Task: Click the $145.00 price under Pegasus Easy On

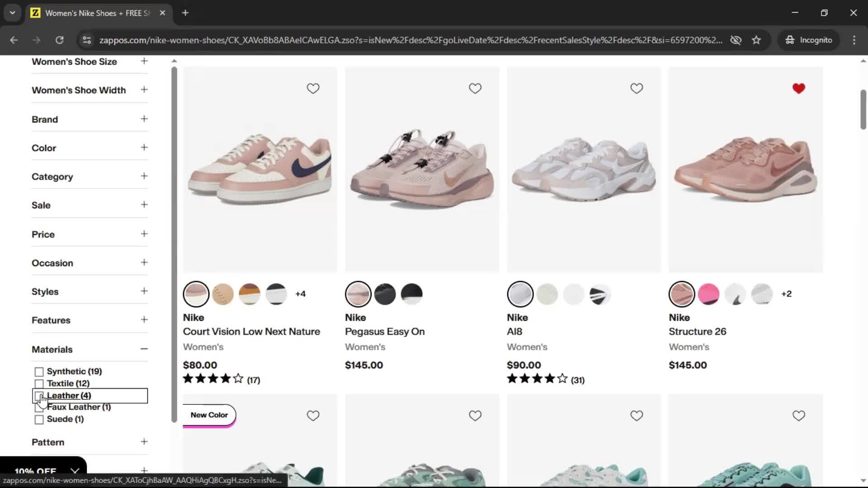Action: tap(364, 365)
